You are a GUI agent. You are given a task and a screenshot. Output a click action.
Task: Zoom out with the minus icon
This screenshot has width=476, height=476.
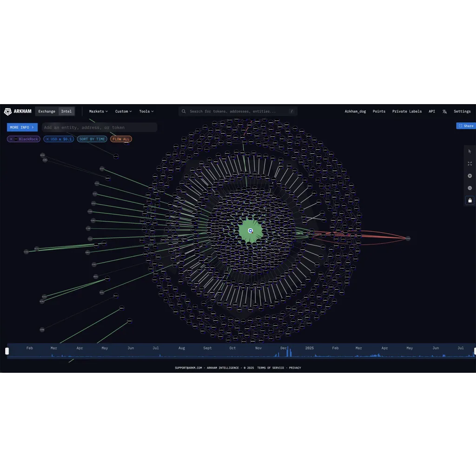point(469,188)
